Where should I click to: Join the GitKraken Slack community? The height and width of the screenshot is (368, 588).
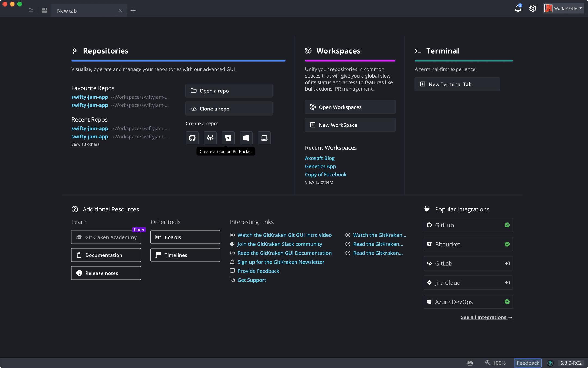[280, 244]
